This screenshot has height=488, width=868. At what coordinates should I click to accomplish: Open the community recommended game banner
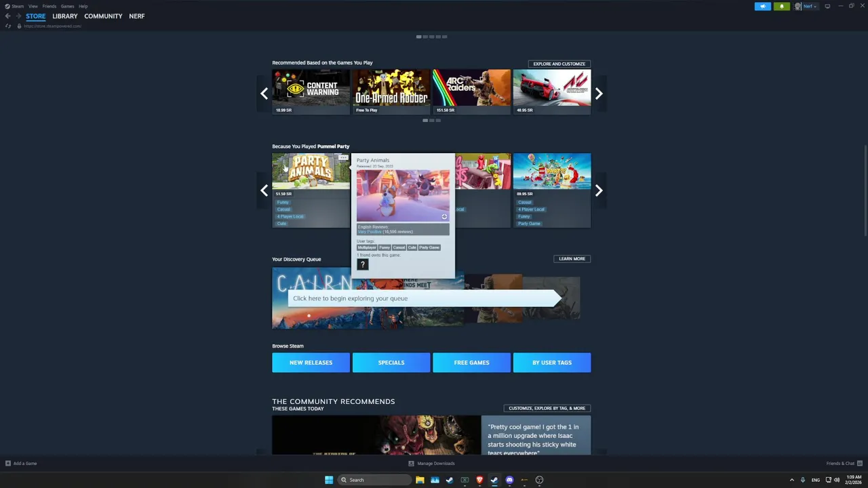[x=376, y=435]
